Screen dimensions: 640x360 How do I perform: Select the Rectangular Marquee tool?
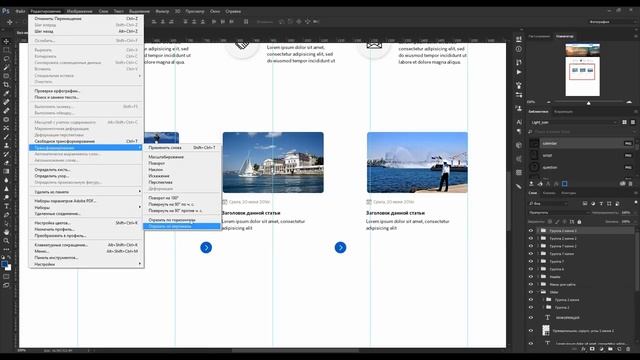tap(6, 50)
